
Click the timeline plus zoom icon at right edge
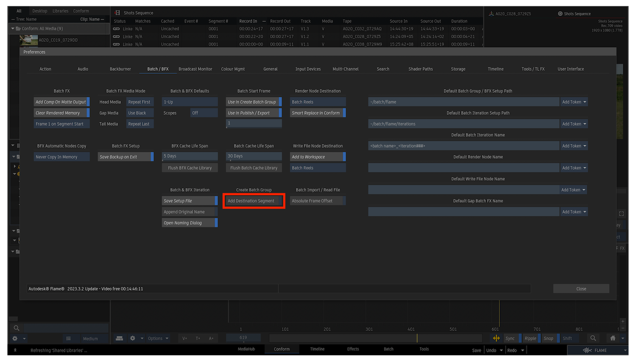click(x=622, y=321)
